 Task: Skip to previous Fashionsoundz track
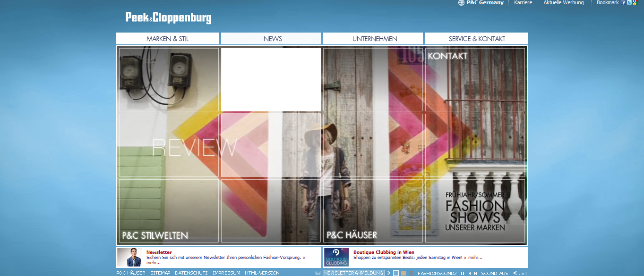(x=469, y=273)
